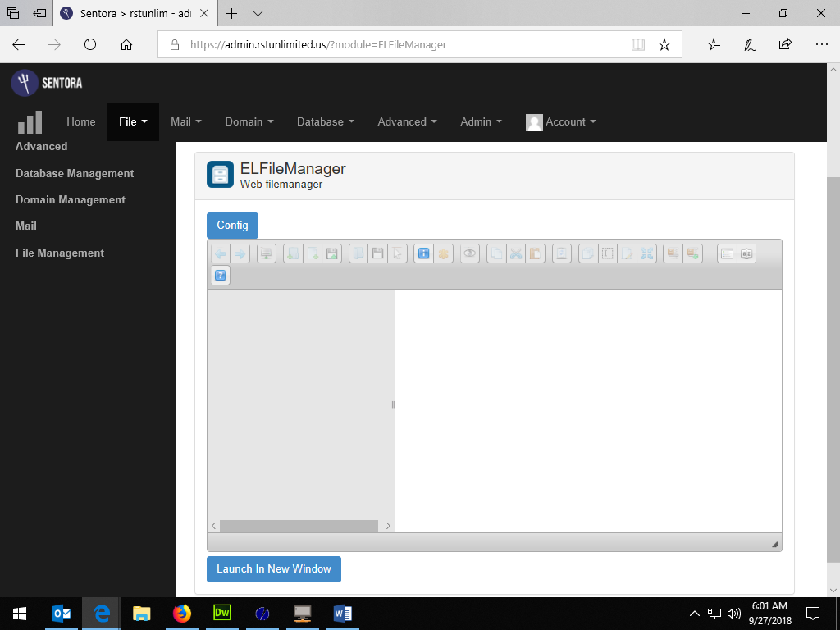The width and height of the screenshot is (840, 630).
Task: Rename file using the pencil icon
Action: pyautogui.click(x=627, y=253)
